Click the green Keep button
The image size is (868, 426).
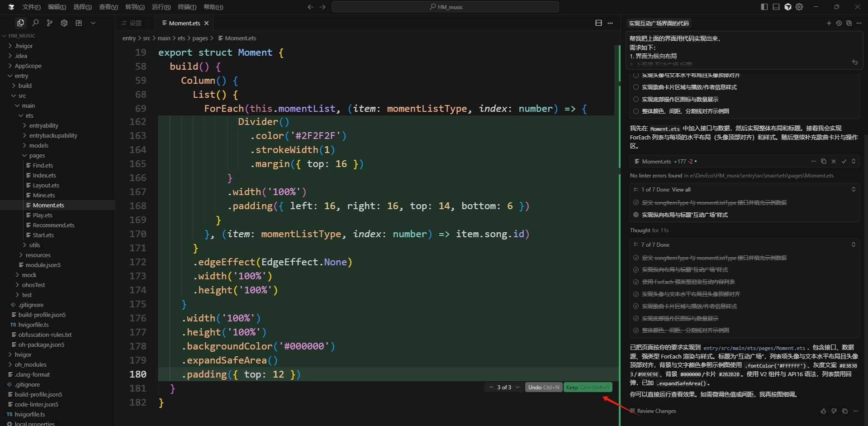click(x=588, y=387)
